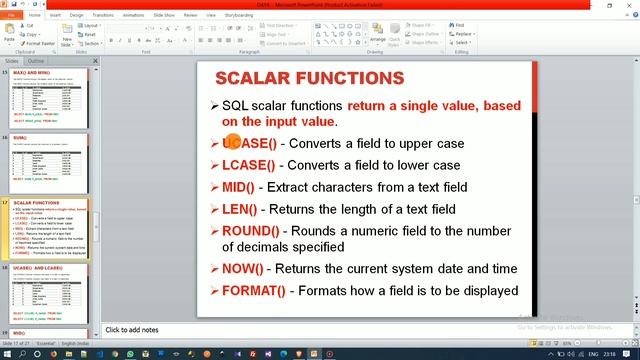
Task: Pick the oval shape in shapes gallery
Action: pos(350,26)
